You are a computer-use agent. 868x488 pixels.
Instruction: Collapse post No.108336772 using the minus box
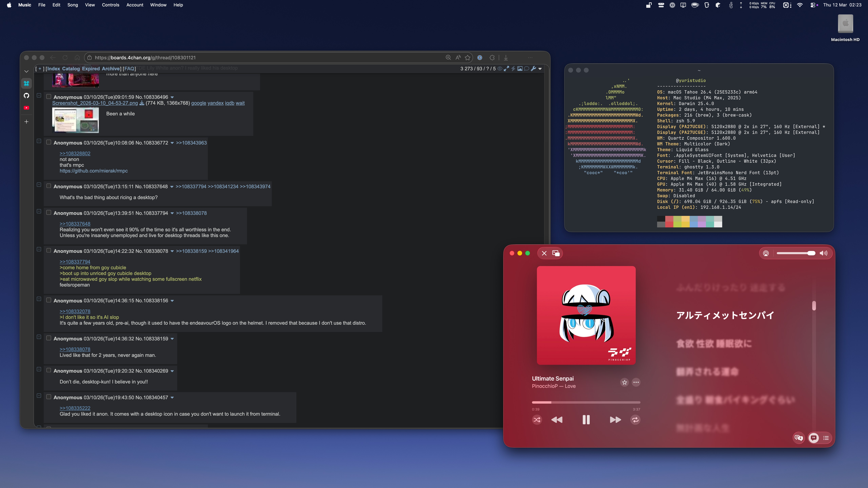coord(39,141)
